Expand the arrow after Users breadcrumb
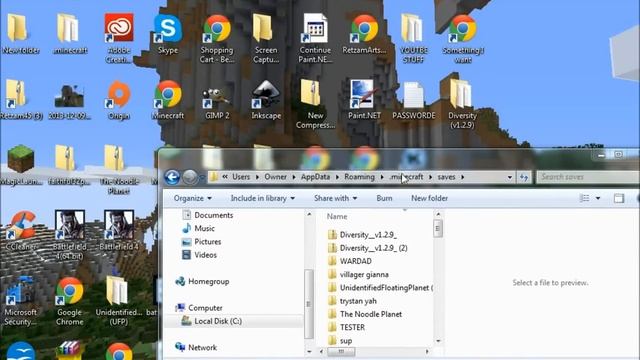640x360 pixels. 257,177
